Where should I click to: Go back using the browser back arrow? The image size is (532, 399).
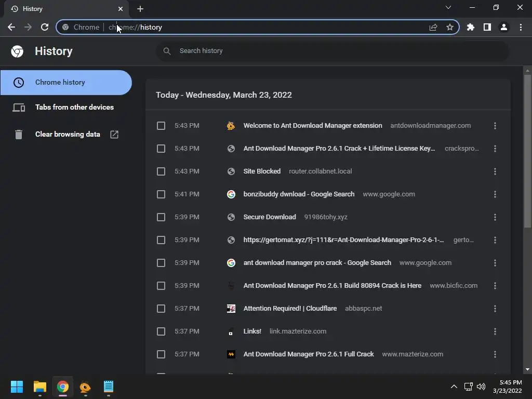(x=11, y=27)
